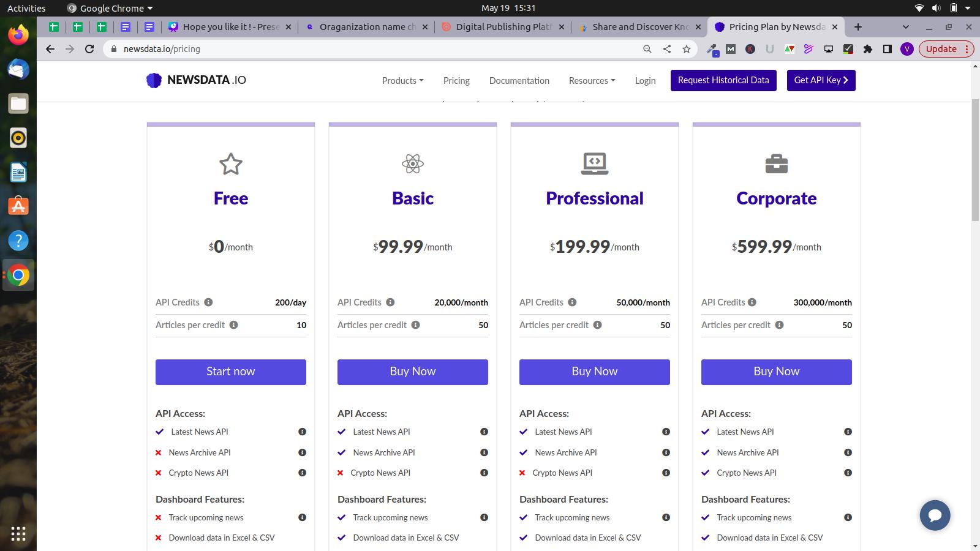The image size is (980, 551).
Task: Click Start now on the Free plan
Action: (230, 371)
